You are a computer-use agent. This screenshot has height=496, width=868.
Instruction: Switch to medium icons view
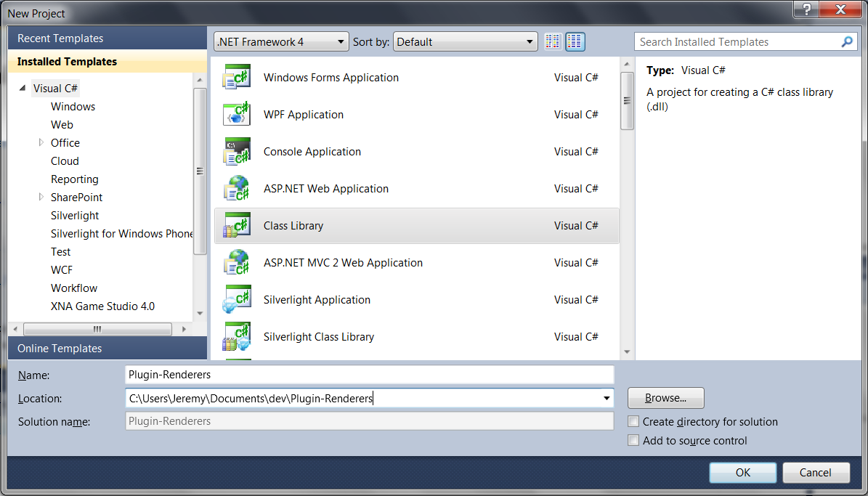[x=575, y=41]
